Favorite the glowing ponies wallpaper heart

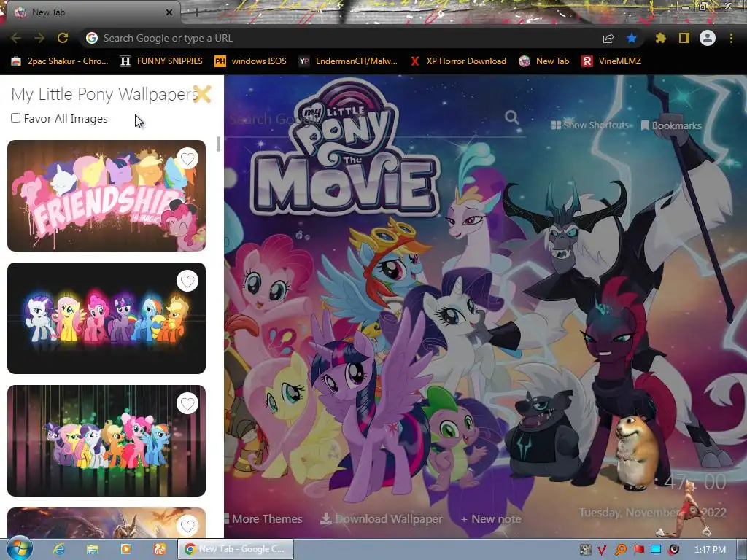(x=187, y=281)
